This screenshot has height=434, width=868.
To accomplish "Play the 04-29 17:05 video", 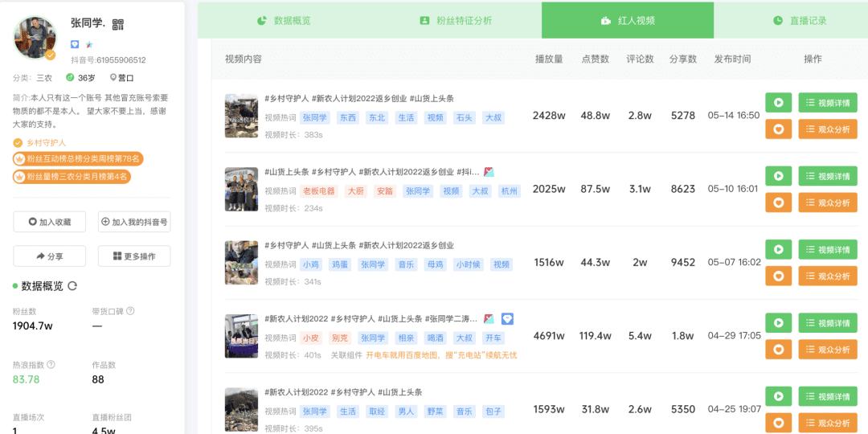I will tap(779, 323).
